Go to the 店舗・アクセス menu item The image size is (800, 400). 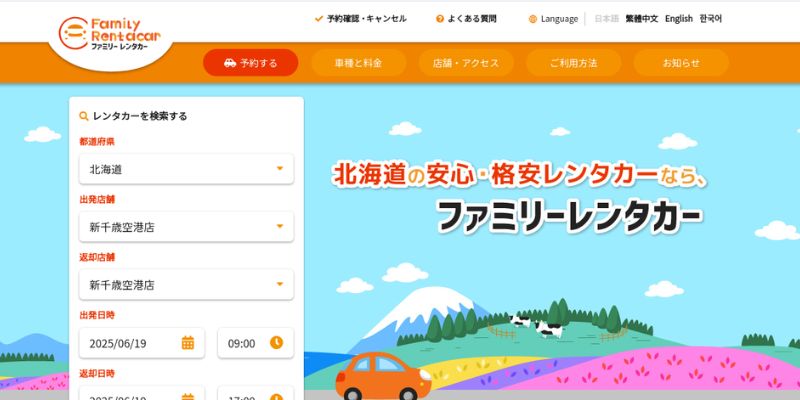pyautogui.click(x=466, y=63)
